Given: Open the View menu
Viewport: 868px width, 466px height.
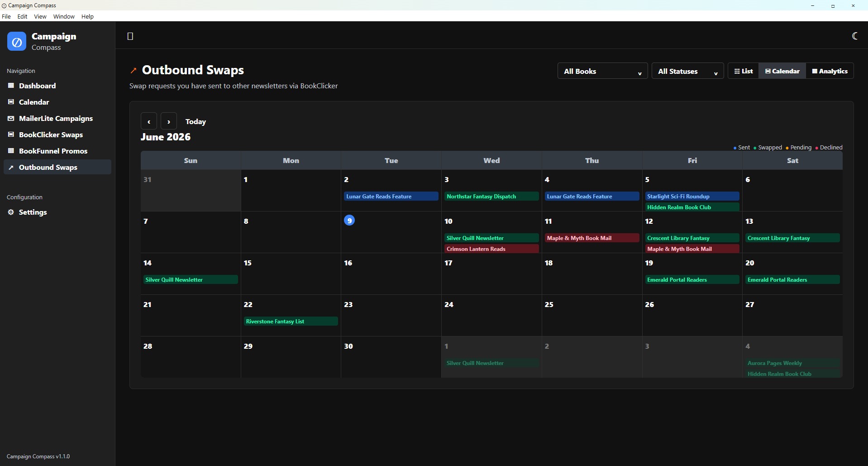Looking at the screenshot, I should coord(40,16).
